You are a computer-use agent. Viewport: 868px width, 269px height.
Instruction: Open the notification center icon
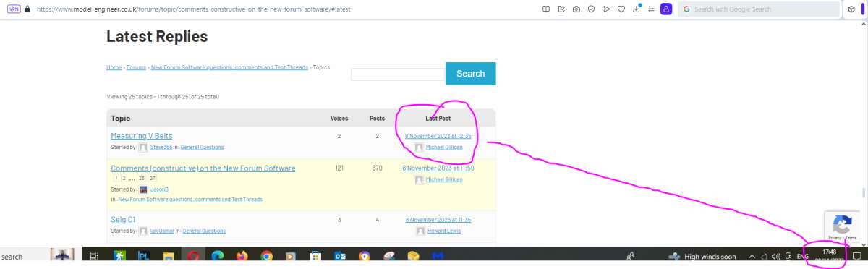856,257
